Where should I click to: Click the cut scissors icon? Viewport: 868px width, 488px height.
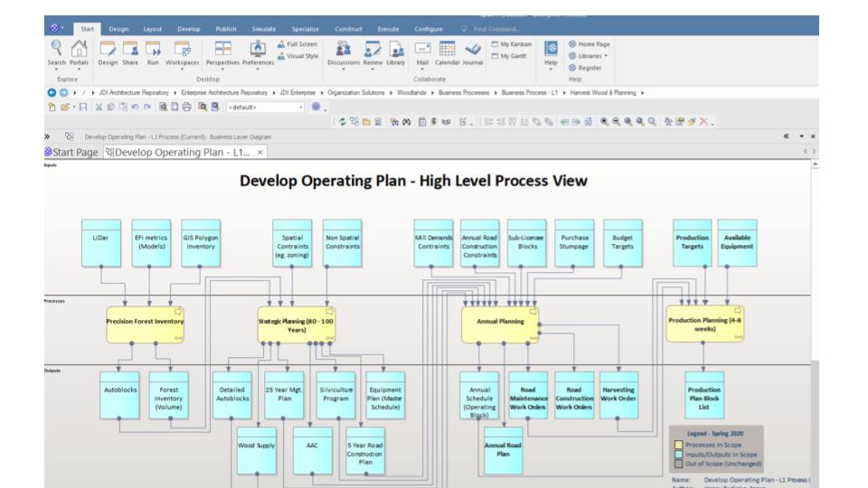tap(99, 107)
